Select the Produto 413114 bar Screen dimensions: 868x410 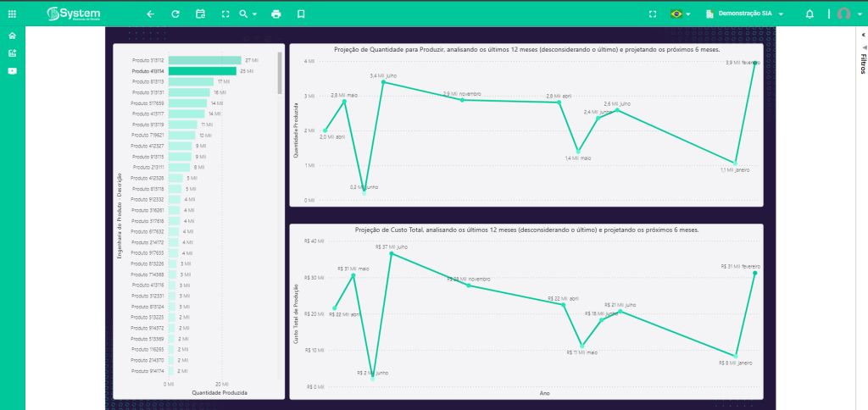pos(203,71)
